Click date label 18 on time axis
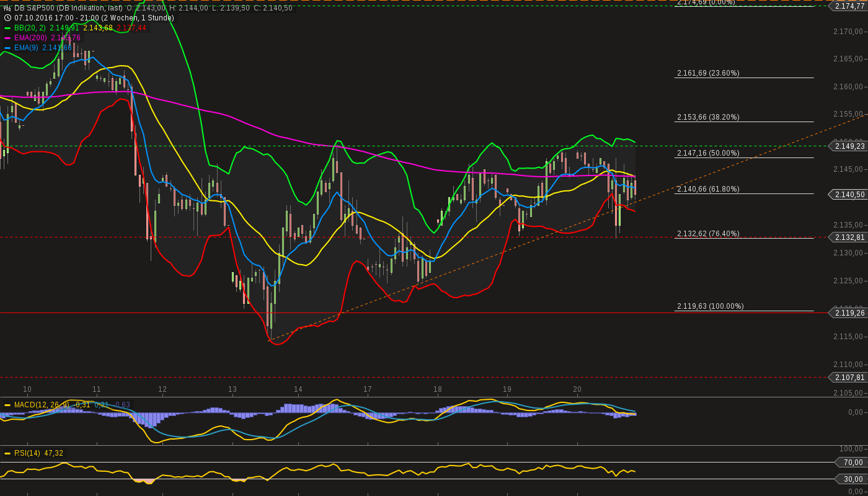The height and width of the screenshot is (496, 868). pos(438,389)
